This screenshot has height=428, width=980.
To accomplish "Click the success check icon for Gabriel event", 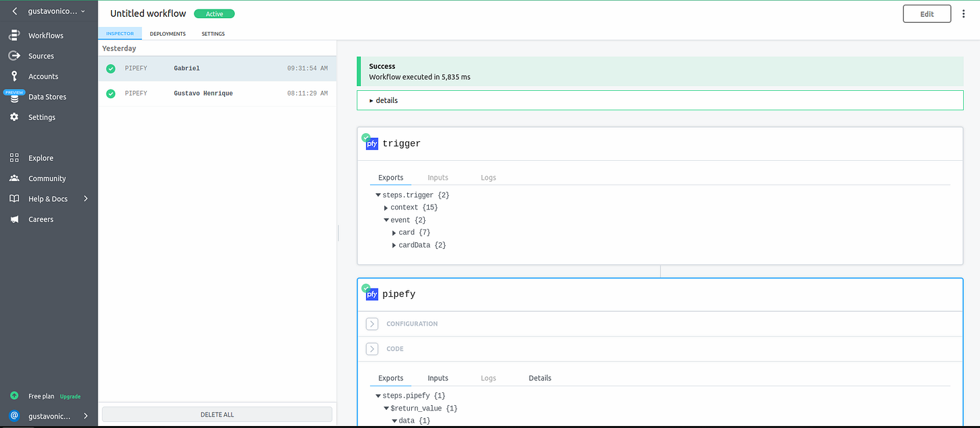I will [x=110, y=69].
